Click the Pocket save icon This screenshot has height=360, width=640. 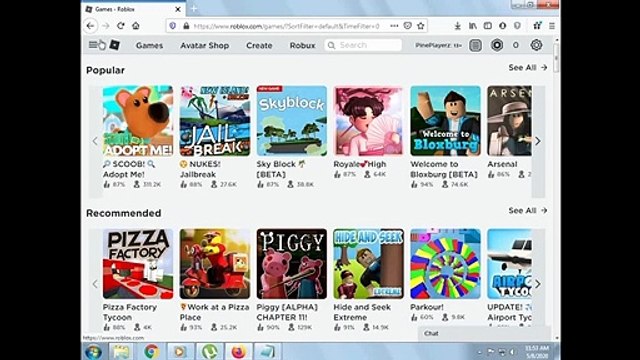[x=407, y=26]
